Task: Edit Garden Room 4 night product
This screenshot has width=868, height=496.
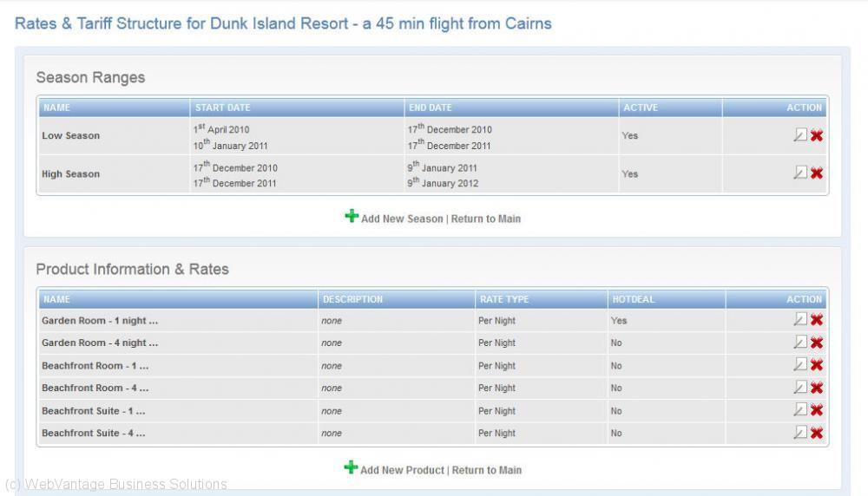Action: tap(800, 343)
